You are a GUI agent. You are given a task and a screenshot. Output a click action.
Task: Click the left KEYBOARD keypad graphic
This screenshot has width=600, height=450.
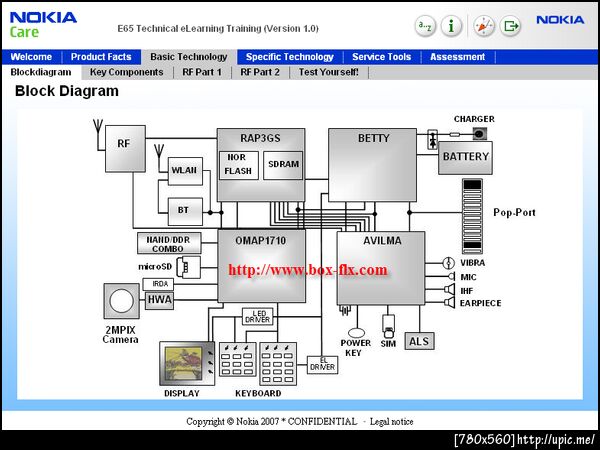[237, 360]
